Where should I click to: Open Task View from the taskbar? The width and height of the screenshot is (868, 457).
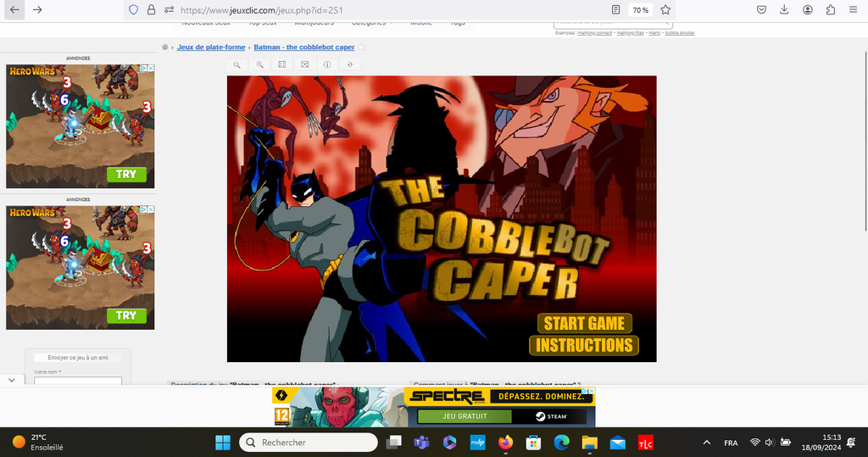click(393, 443)
